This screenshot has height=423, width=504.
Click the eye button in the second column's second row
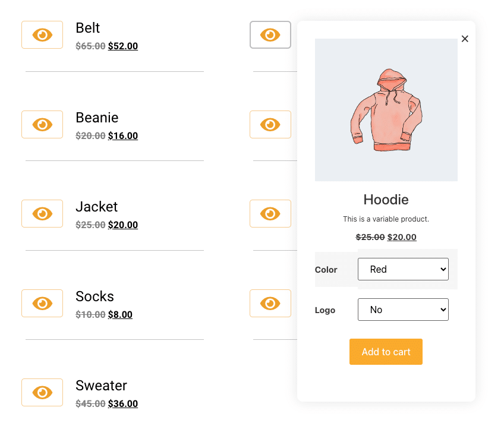click(270, 125)
